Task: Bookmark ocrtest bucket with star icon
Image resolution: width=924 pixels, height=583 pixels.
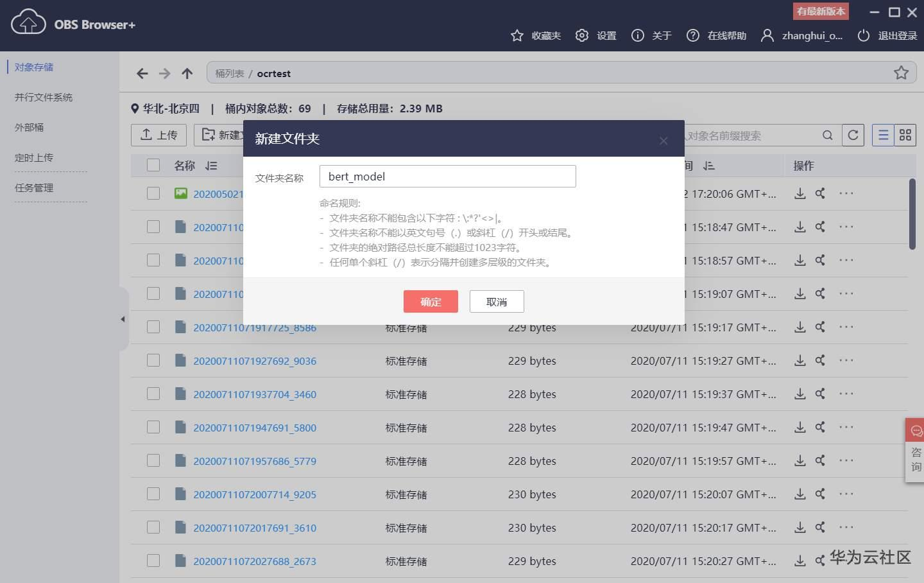Action: [902, 73]
